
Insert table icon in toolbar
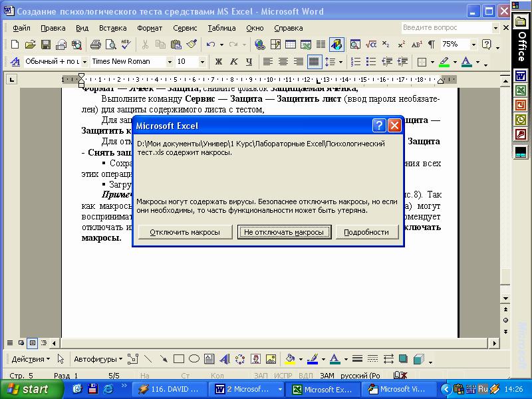(291, 45)
